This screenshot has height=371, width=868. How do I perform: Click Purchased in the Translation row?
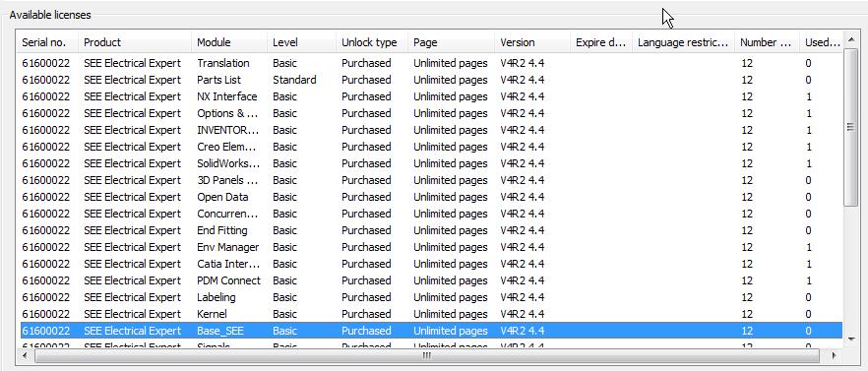tap(366, 63)
